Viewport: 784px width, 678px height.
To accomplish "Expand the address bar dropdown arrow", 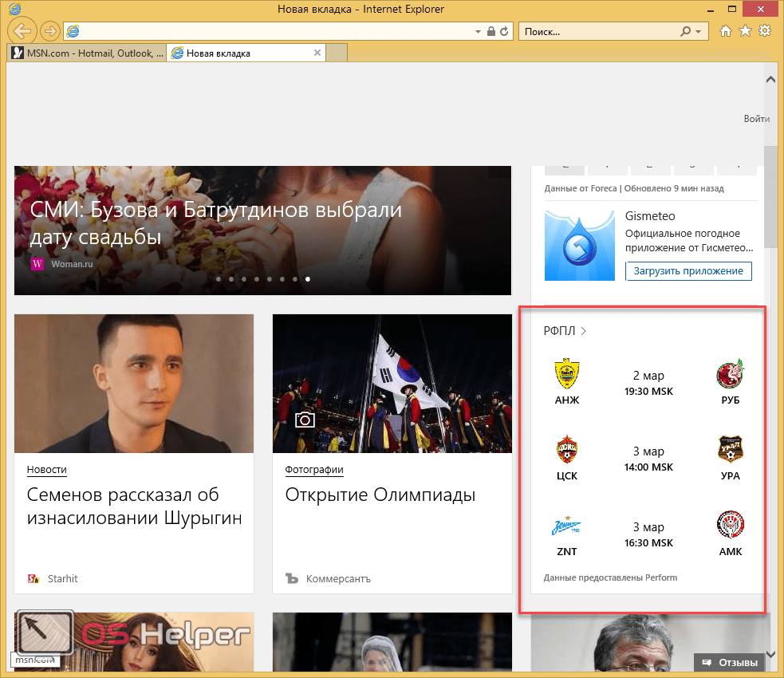I will pos(479,32).
